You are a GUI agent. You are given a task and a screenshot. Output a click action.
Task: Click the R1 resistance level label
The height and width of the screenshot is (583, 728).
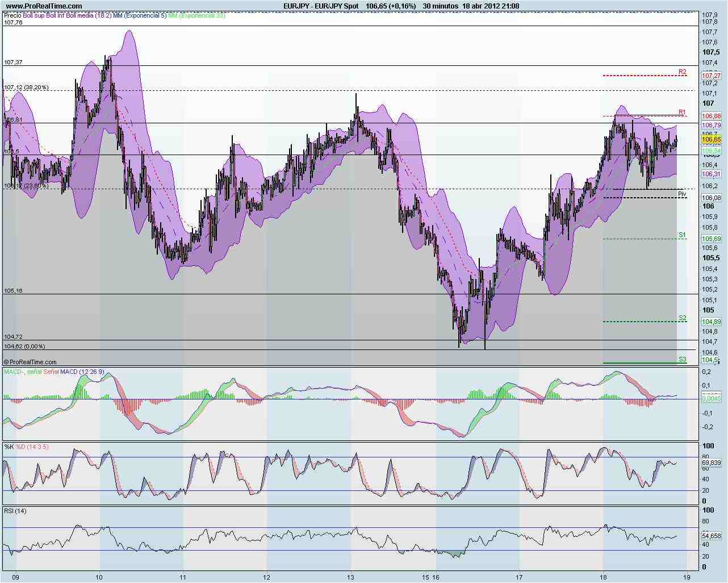pyautogui.click(x=681, y=112)
